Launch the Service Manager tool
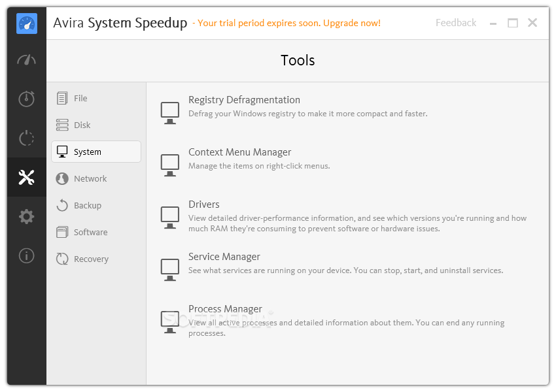556x392 pixels. coord(224,256)
